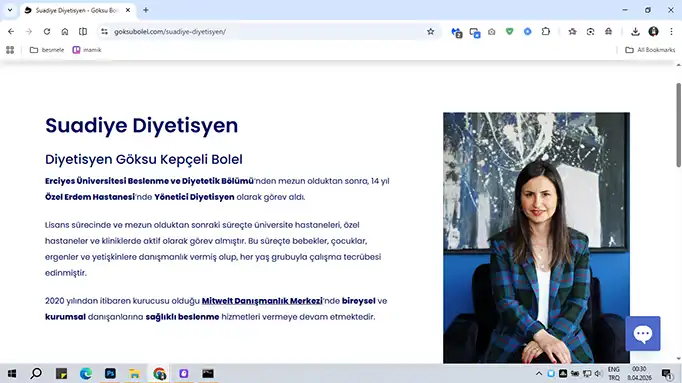
Task: Show hidden system tray icons
Action: click(539, 373)
